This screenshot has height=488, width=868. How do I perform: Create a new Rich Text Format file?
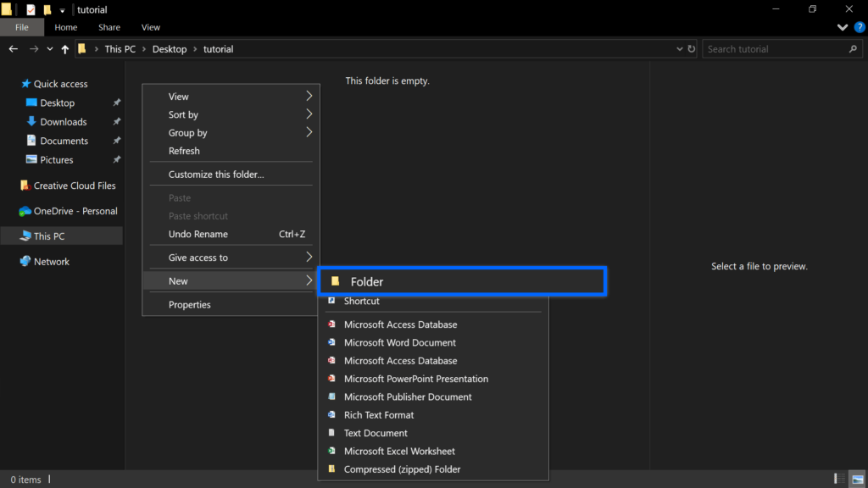(x=433, y=415)
